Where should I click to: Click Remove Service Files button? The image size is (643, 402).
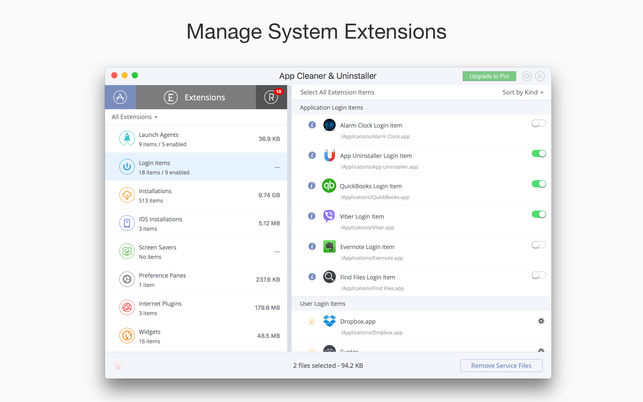click(x=501, y=365)
